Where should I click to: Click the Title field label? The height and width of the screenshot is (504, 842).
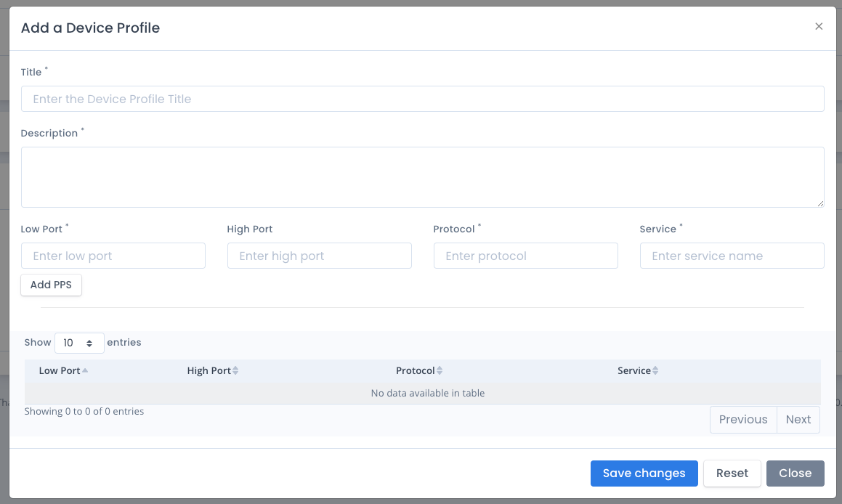(31, 72)
